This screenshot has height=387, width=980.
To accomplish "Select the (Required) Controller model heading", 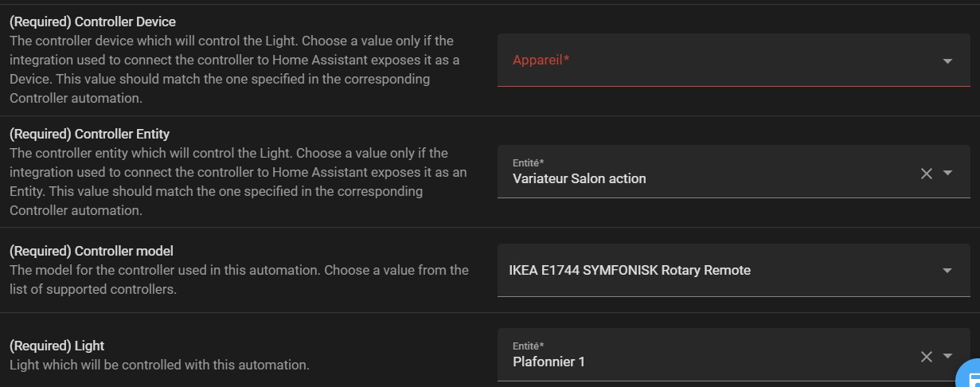I will [x=91, y=251].
